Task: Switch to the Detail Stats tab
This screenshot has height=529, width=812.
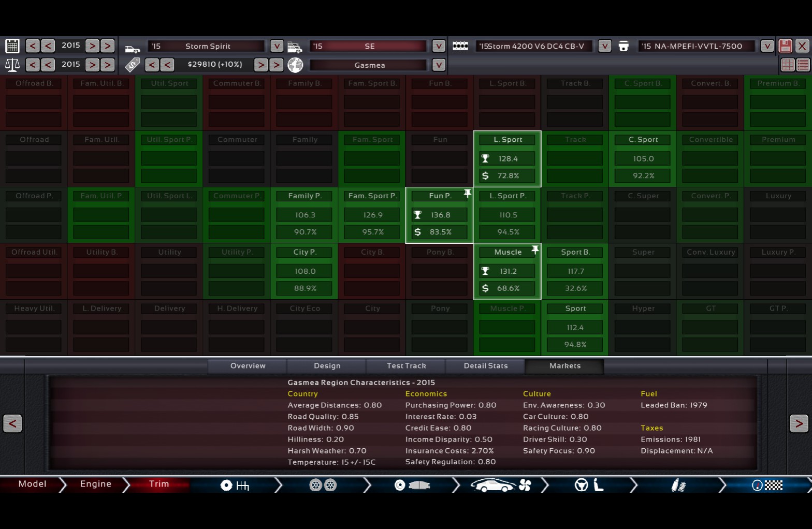Action: 485,366
